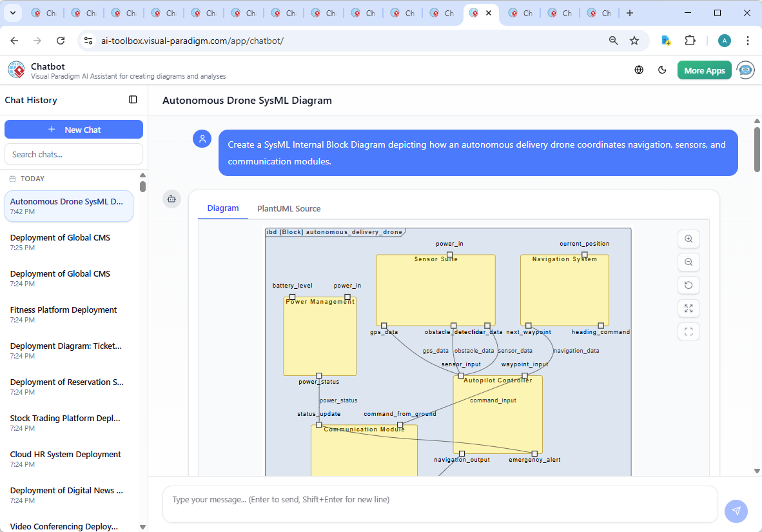Collapse the Chat History sidebar

coord(133,99)
